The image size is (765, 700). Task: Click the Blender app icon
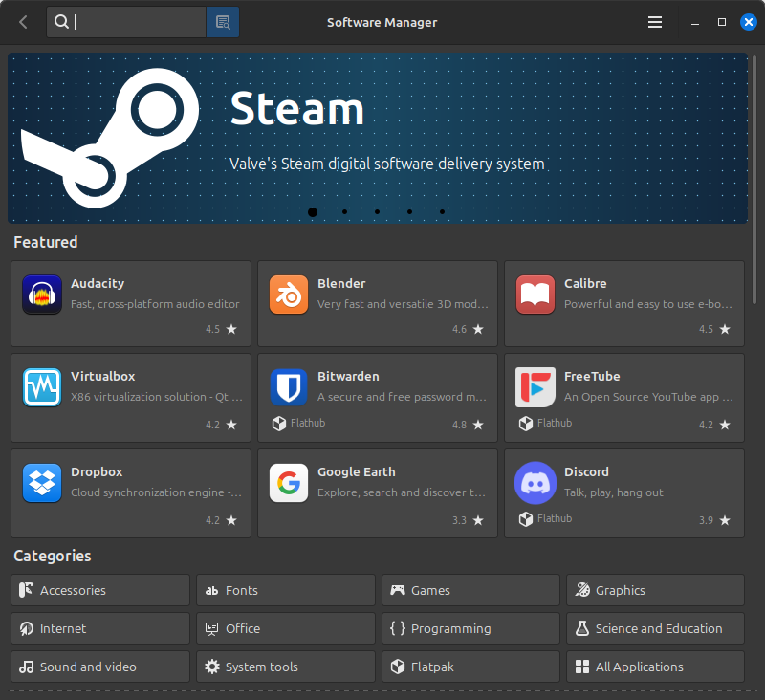[x=289, y=295]
